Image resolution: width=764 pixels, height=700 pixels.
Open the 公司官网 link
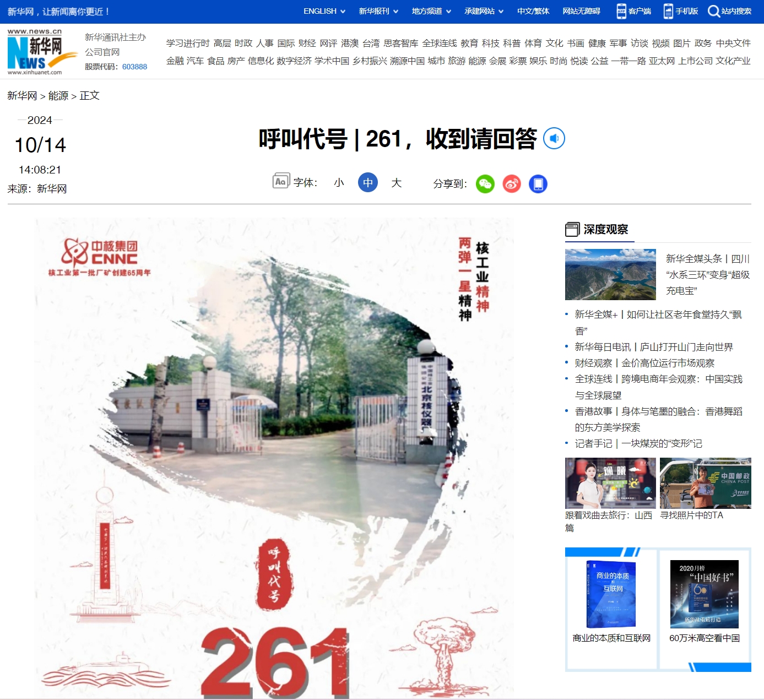(102, 52)
